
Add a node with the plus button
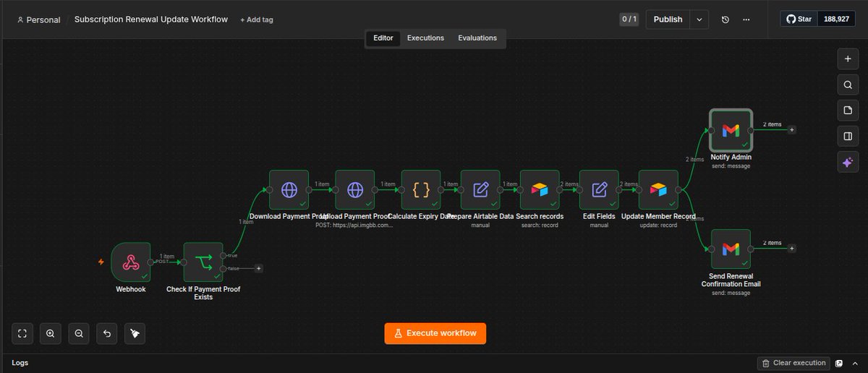(x=848, y=59)
